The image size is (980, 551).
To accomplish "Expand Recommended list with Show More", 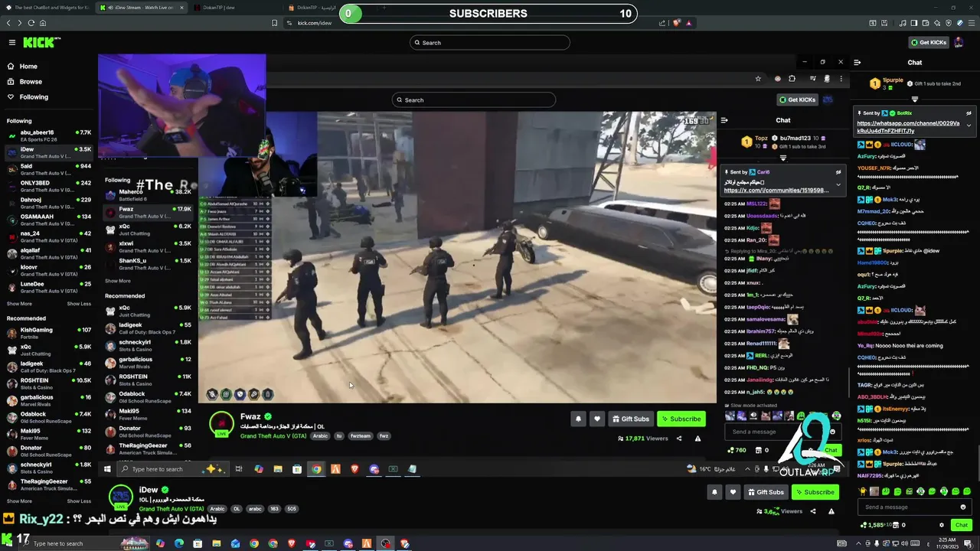I will pos(19,501).
